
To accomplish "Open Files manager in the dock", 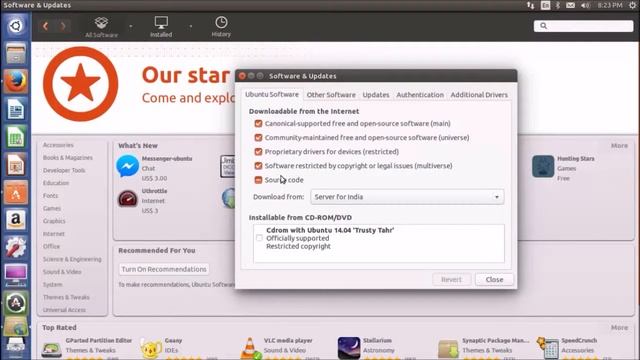I will click(x=16, y=53).
